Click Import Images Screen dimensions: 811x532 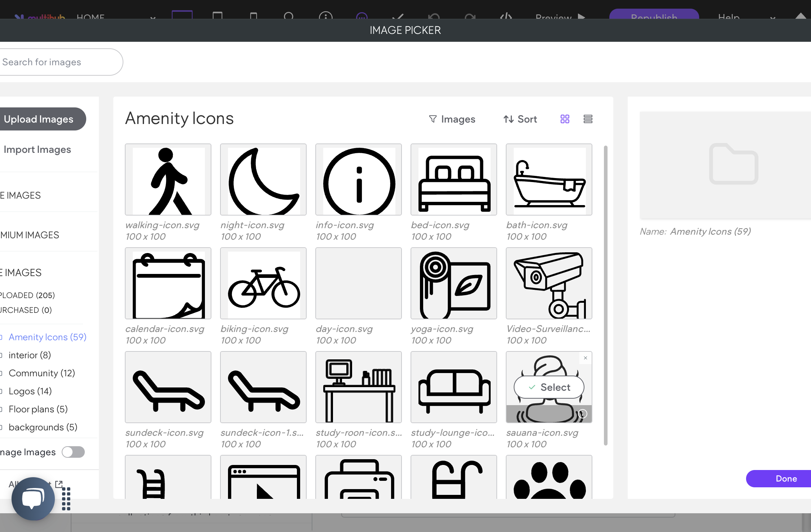(x=37, y=149)
